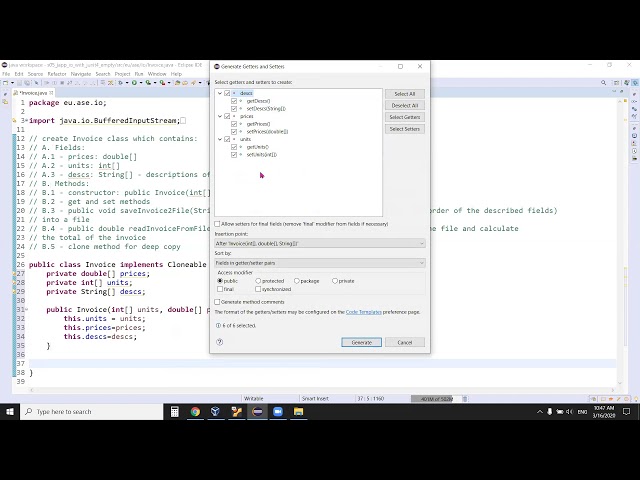Uncheck the setDescs(String[]) checkbox

[234, 109]
